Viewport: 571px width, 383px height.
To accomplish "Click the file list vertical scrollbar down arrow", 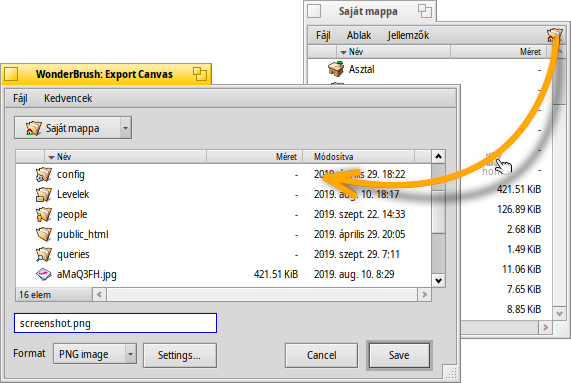I will coord(438,280).
